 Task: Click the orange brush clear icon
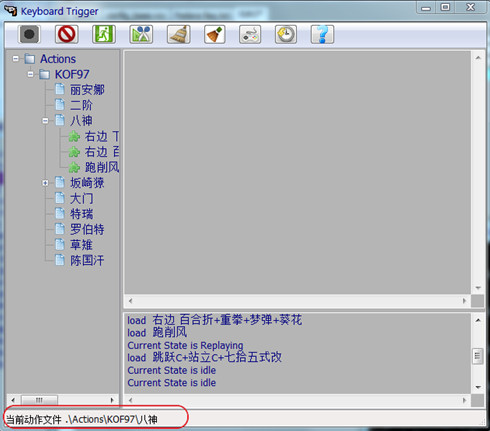(215, 34)
